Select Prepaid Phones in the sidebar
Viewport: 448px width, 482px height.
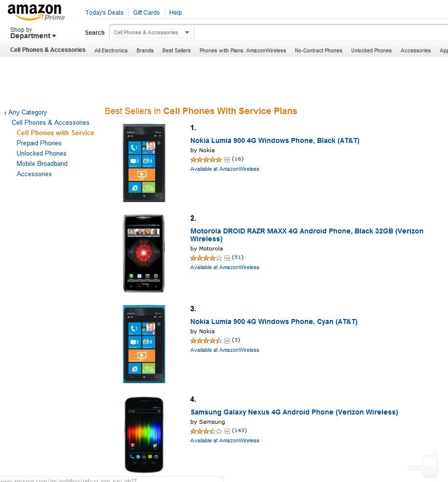click(x=39, y=143)
